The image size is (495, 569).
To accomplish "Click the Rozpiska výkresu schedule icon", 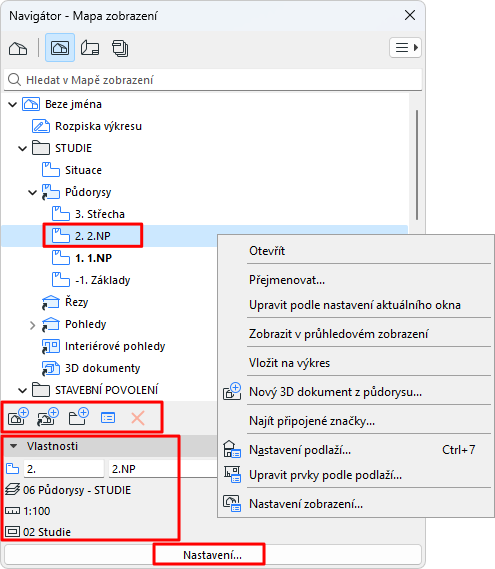I will (41, 126).
